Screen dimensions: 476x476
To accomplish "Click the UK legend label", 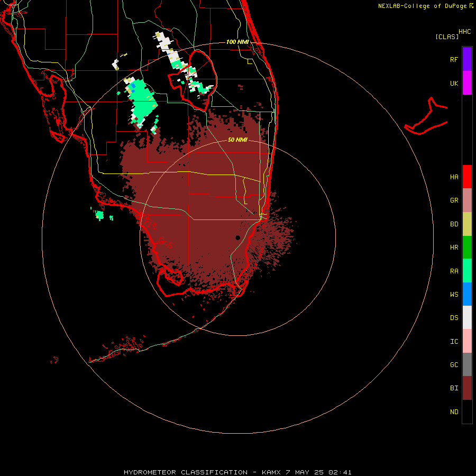I will click(x=454, y=83).
